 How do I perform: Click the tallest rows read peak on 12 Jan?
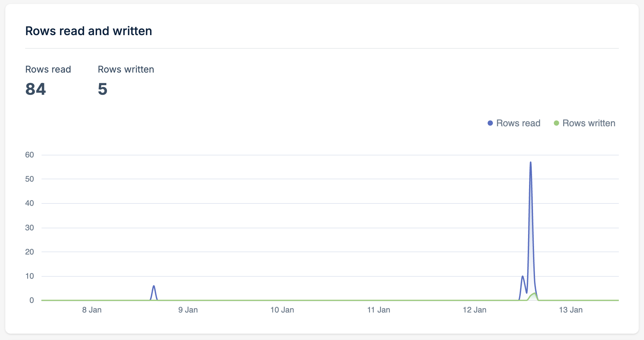click(x=531, y=162)
